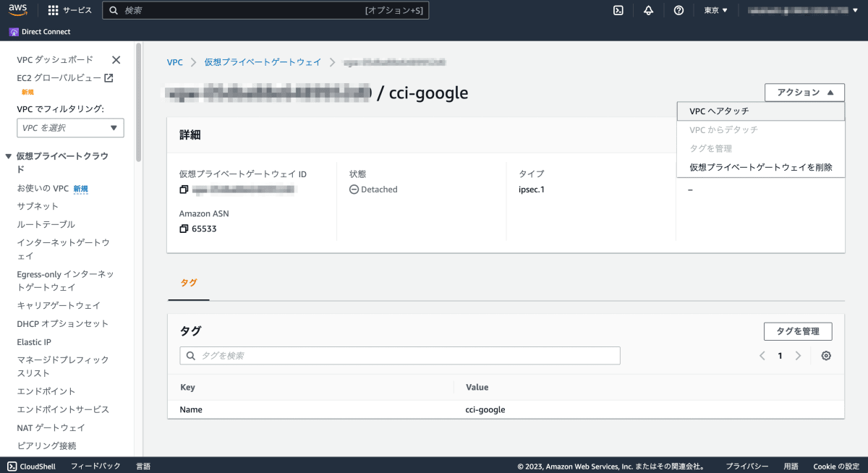Go to previous tags page

762,356
